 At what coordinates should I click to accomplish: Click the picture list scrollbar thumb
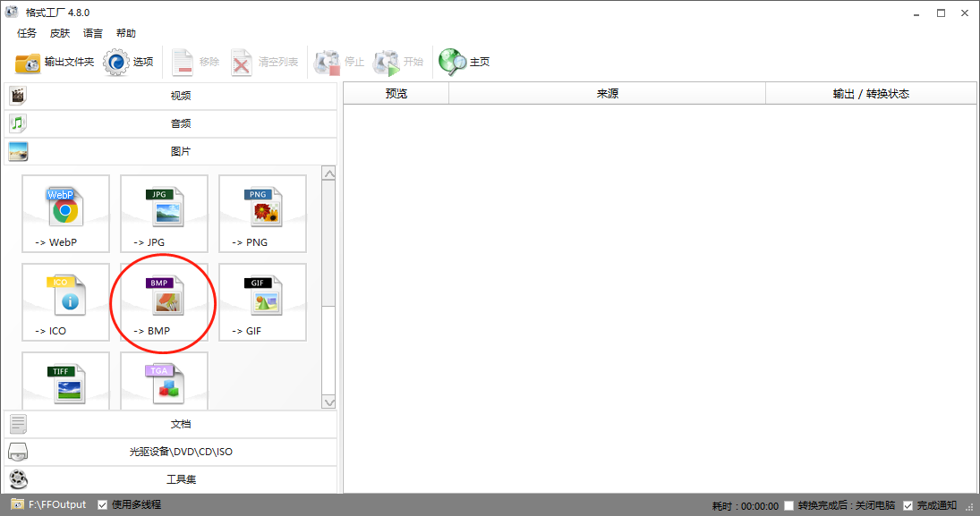(x=328, y=243)
